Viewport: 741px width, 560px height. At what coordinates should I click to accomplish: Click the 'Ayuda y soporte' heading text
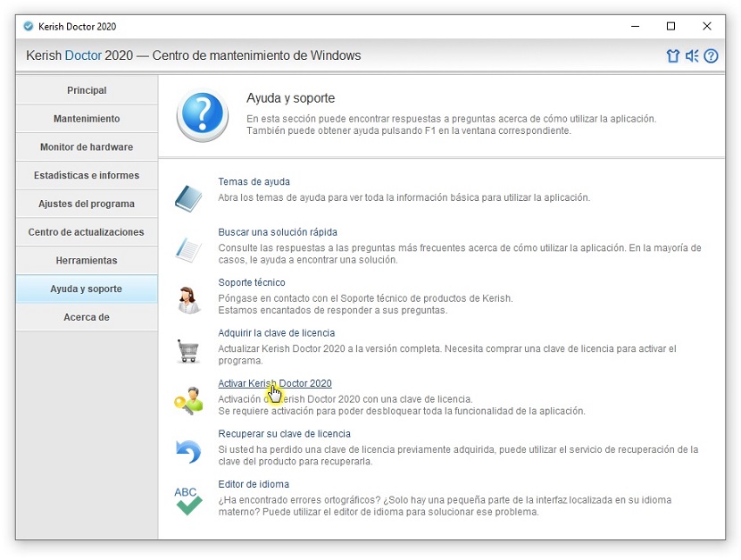point(291,98)
